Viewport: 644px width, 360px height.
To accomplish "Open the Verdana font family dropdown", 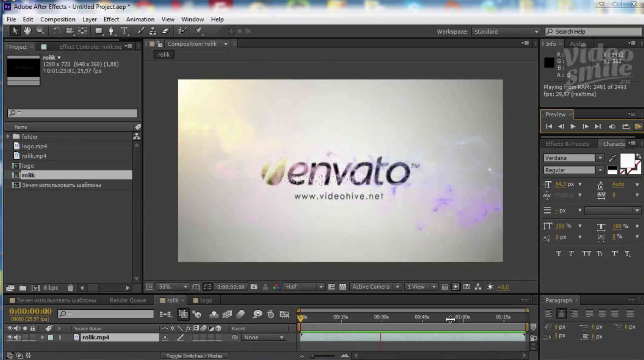I will (600, 158).
